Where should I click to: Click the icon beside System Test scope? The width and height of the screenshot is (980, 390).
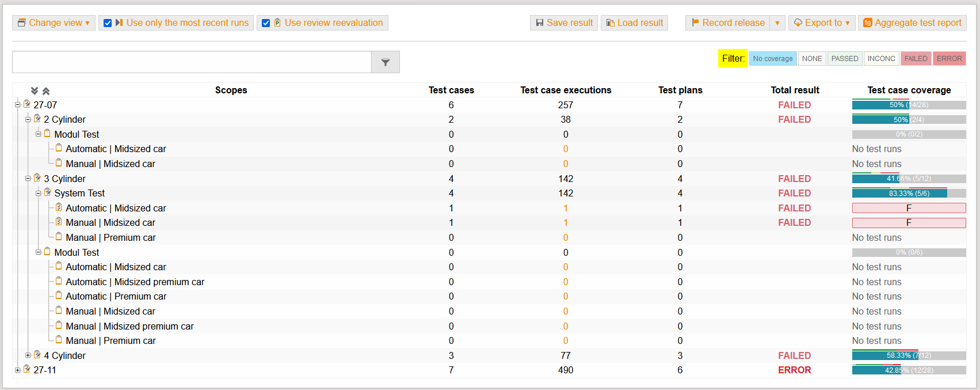[48, 192]
